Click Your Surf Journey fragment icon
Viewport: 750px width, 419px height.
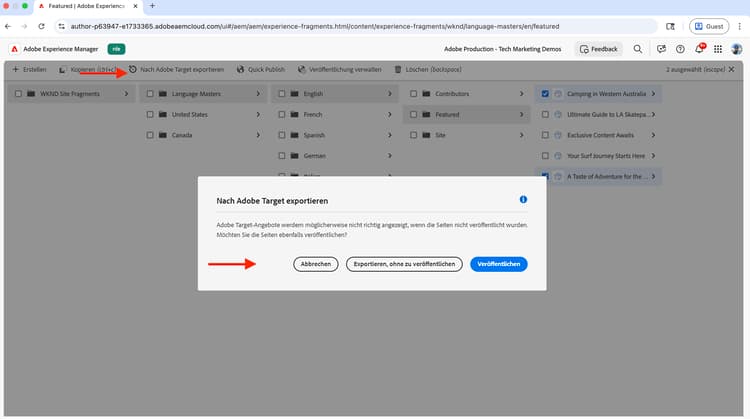click(x=558, y=156)
